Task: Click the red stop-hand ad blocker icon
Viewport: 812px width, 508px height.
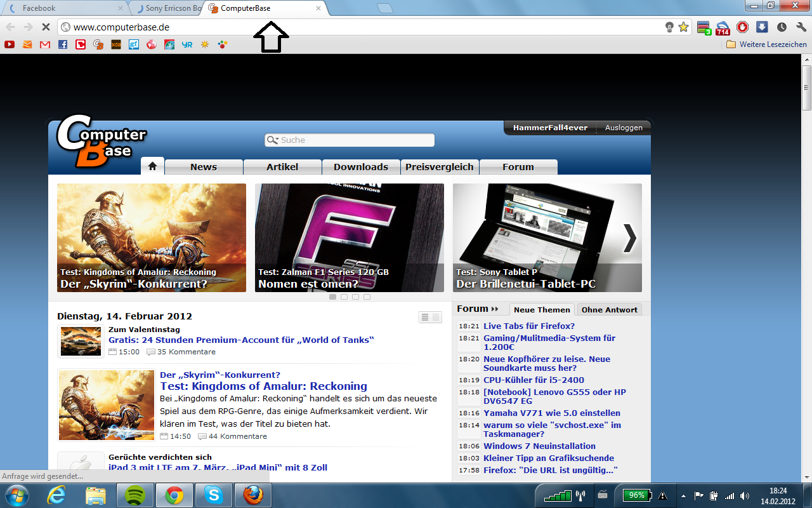Action: [x=742, y=27]
